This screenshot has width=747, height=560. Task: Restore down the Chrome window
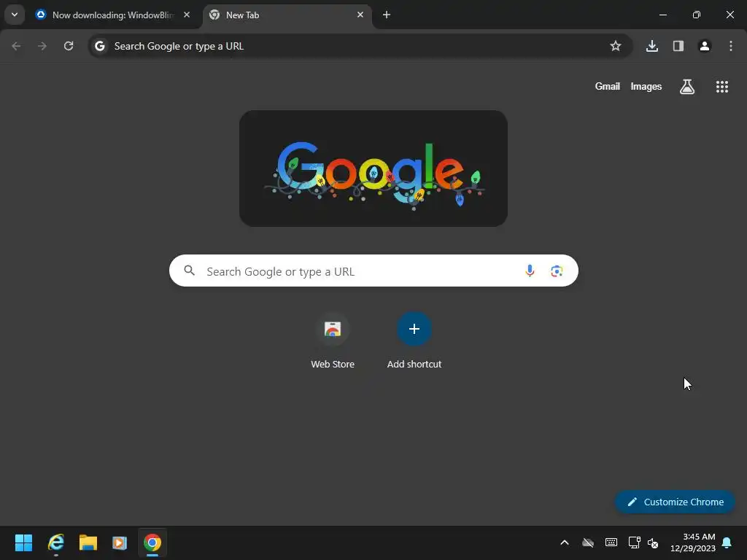pos(697,15)
